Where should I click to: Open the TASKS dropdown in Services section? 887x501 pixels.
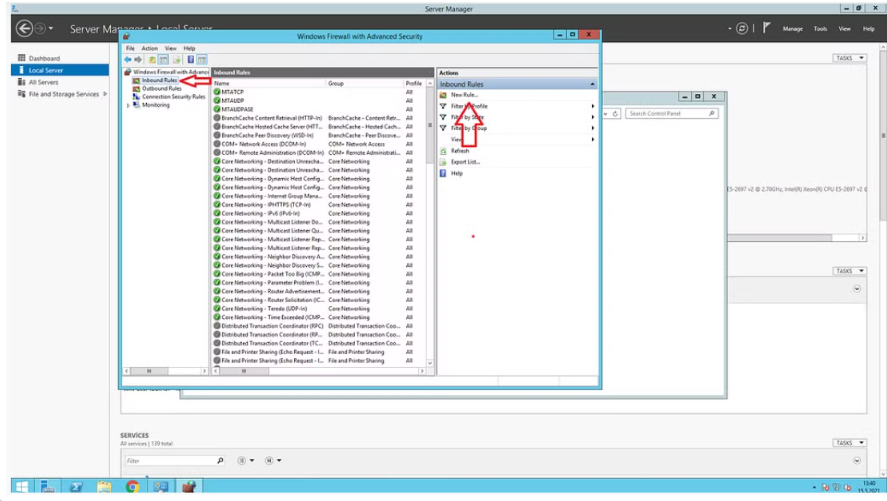click(x=849, y=443)
